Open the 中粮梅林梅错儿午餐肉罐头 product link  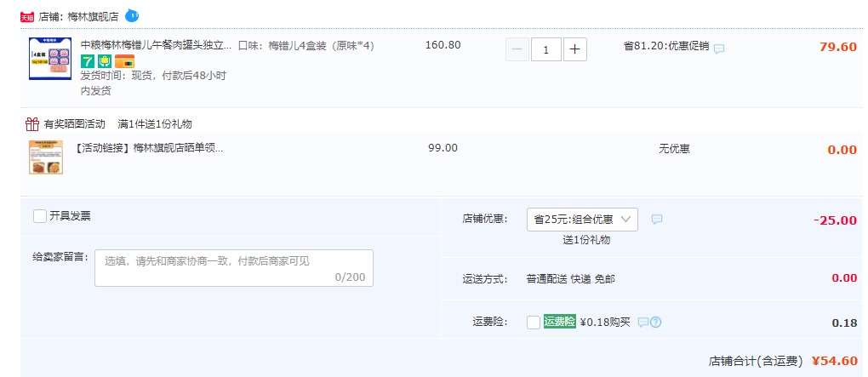[156, 45]
